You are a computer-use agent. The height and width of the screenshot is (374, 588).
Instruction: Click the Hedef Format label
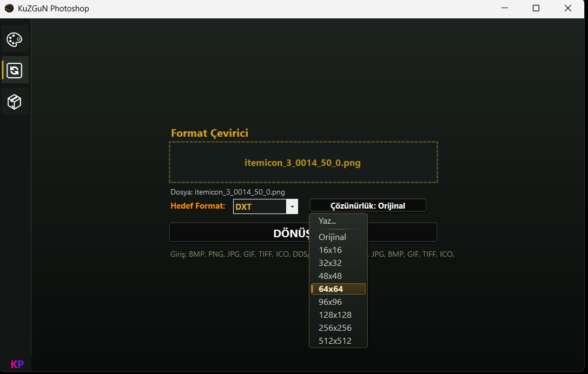click(x=197, y=206)
